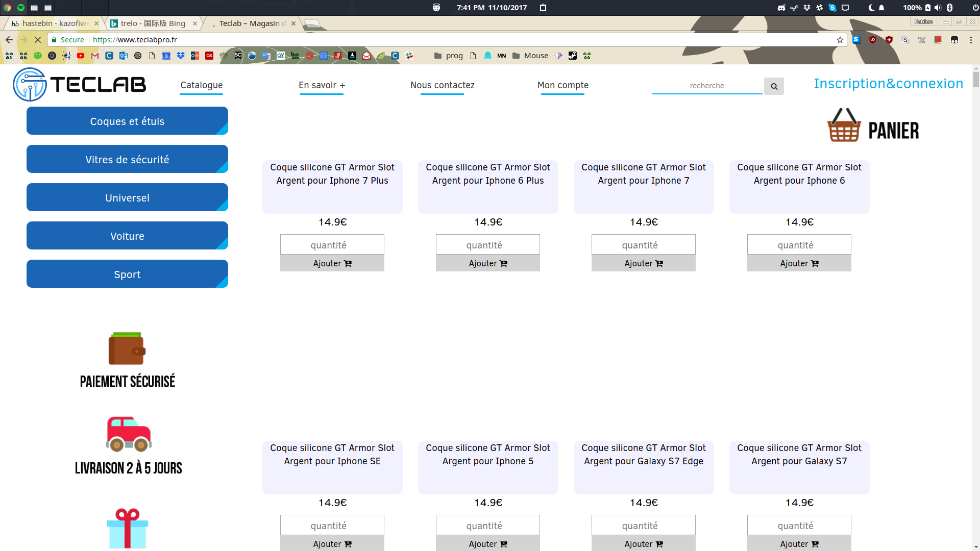Stop page loading with X button
This screenshot has width=980, height=551.
38,40
